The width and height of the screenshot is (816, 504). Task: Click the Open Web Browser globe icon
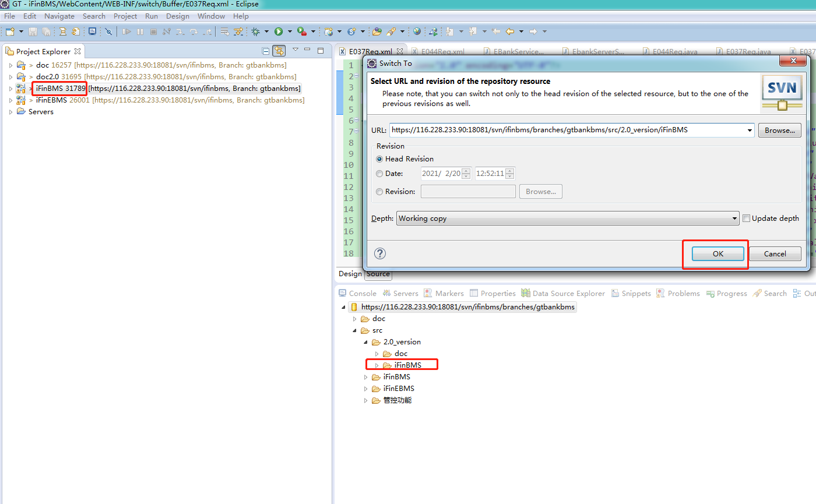pos(417,31)
